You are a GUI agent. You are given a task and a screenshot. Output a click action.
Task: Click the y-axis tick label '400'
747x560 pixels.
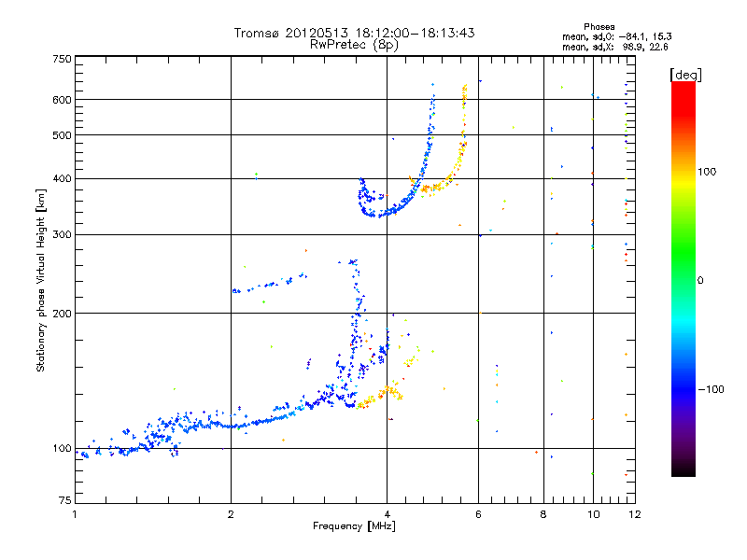[x=62, y=179]
